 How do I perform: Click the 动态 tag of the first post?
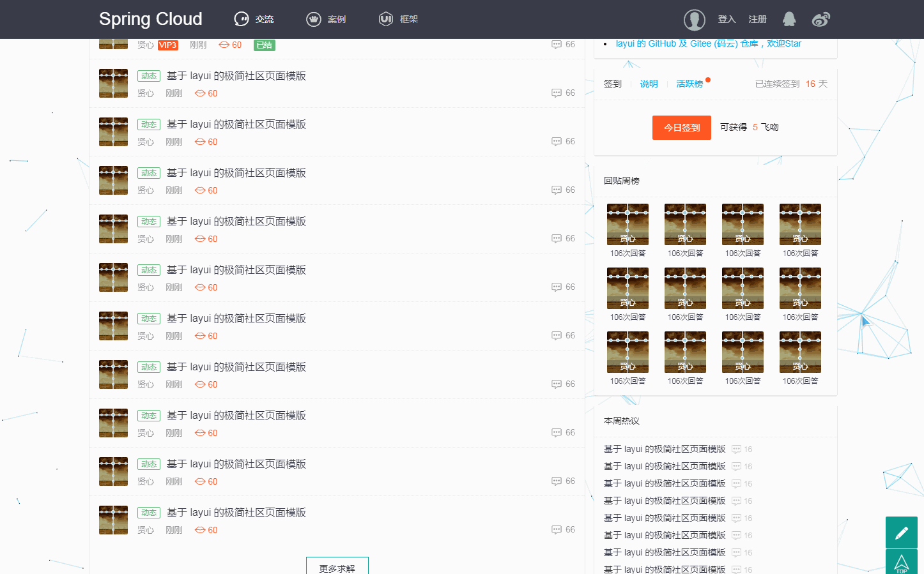coord(149,76)
